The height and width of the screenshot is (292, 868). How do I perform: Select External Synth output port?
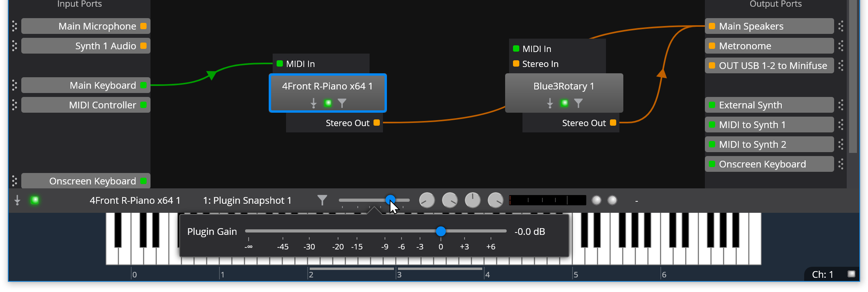769,105
